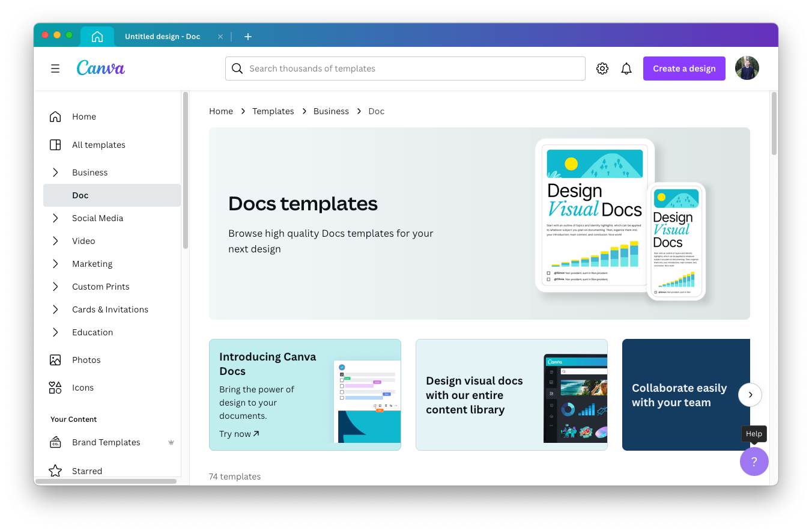Image resolution: width=812 pixels, height=530 pixels.
Task: Open Education category label
Action: [92, 332]
